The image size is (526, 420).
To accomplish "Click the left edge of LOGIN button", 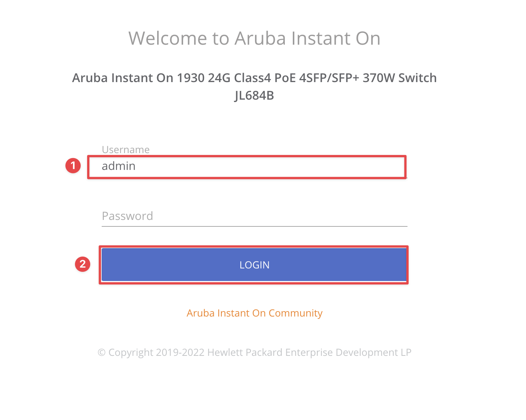I will [x=104, y=265].
